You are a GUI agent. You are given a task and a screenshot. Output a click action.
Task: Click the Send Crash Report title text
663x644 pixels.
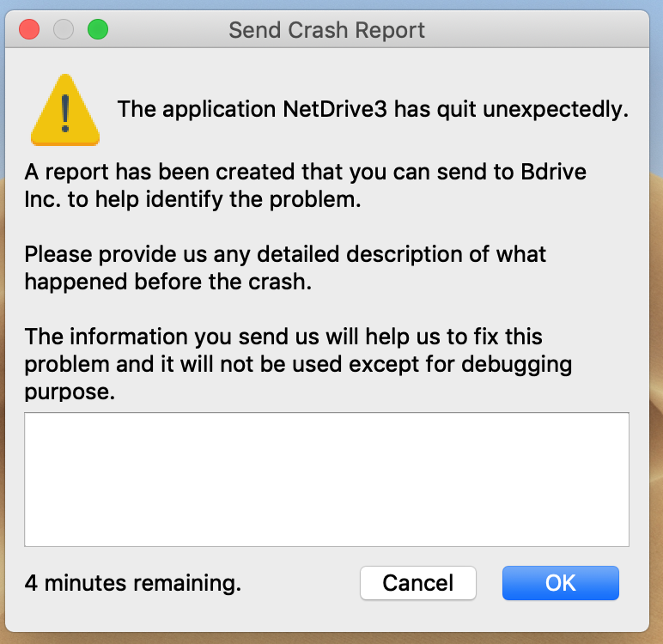(x=326, y=31)
